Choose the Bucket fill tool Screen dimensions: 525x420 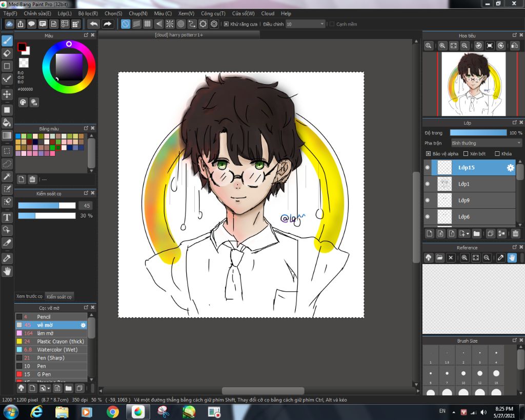pos(7,123)
